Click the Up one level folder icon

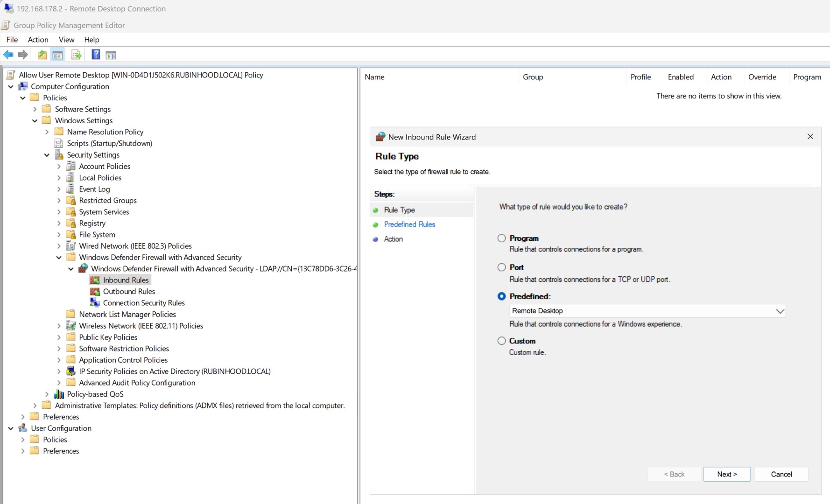(x=42, y=55)
